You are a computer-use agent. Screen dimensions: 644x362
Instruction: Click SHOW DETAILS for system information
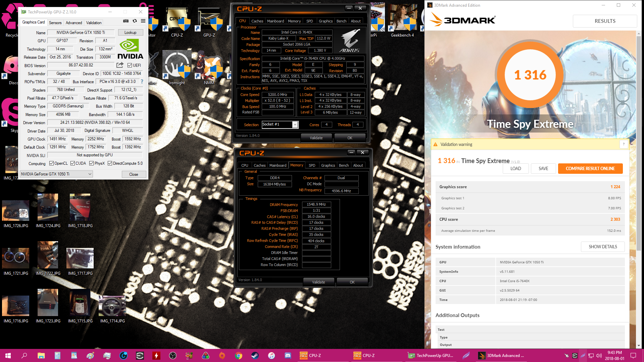click(603, 247)
